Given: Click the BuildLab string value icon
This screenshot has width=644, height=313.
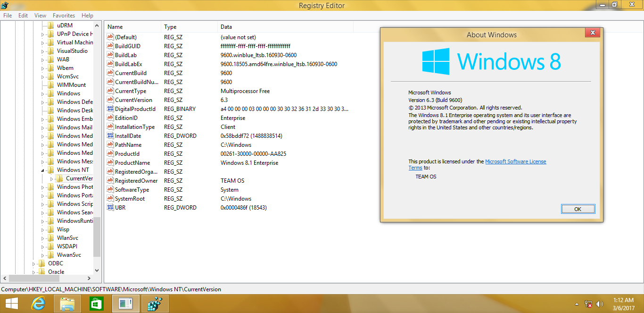Looking at the screenshot, I should point(110,55).
